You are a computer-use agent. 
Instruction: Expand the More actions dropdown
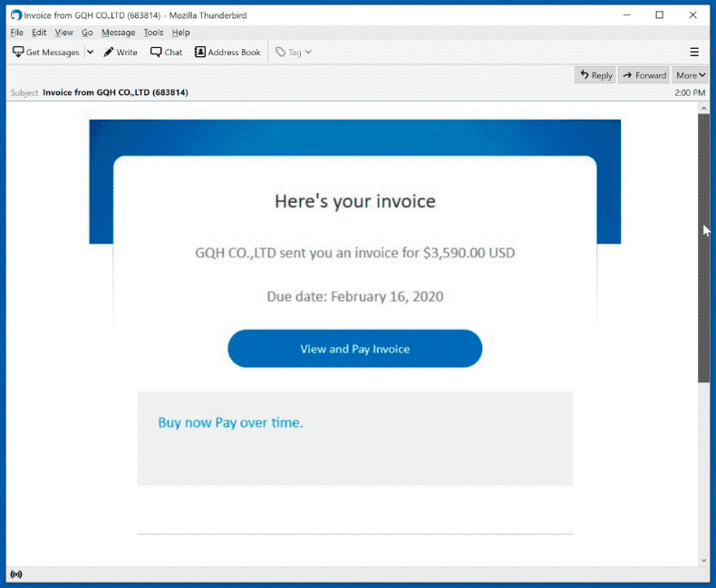tap(691, 75)
